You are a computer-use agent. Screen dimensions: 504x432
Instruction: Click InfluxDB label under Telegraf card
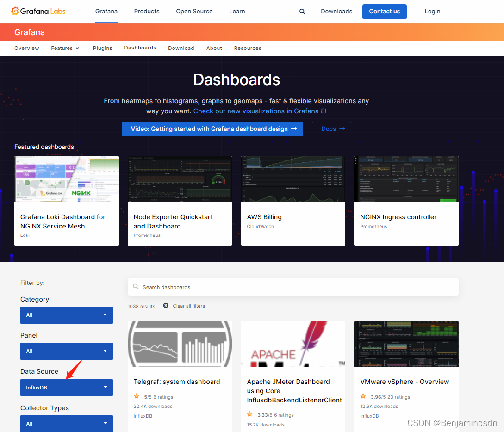pyautogui.click(x=143, y=416)
